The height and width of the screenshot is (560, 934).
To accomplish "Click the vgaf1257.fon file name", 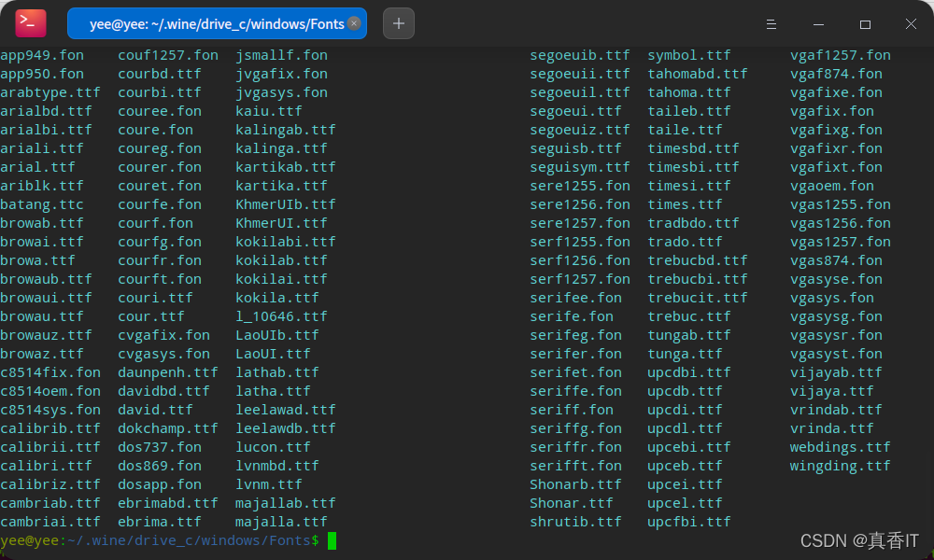I will coord(841,55).
